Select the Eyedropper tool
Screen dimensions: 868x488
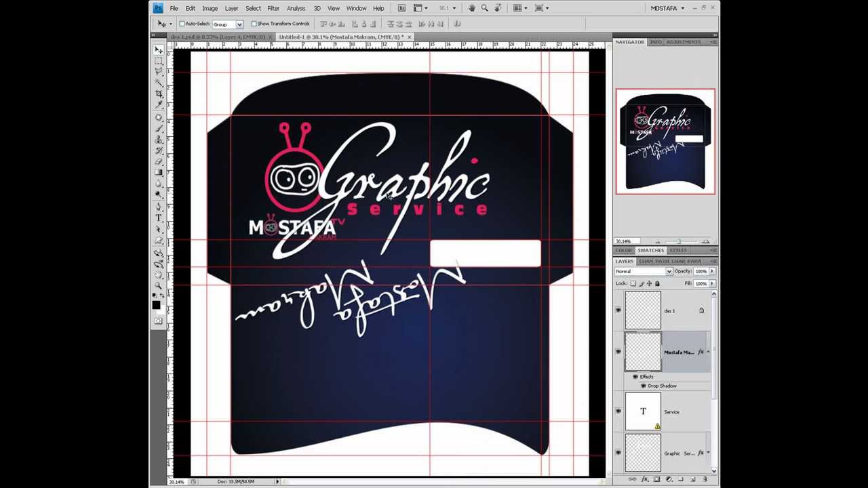point(159,104)
